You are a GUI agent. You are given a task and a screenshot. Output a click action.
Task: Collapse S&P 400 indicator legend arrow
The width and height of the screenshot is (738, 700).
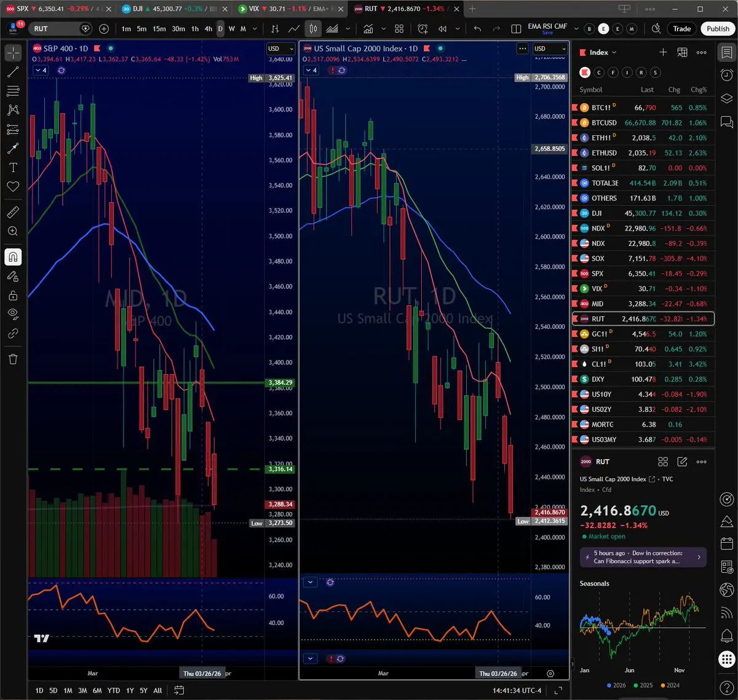(x=41, y=71)
